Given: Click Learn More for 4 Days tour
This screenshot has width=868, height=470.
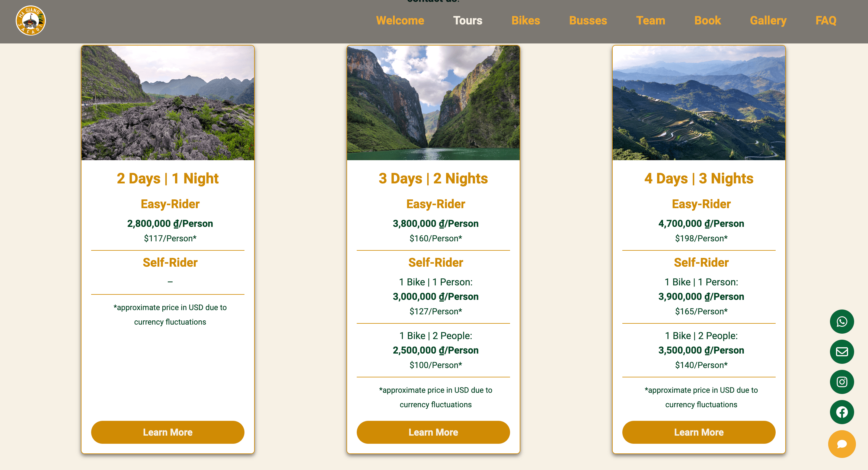Looking at the screenshot, I should pos(698,432).
